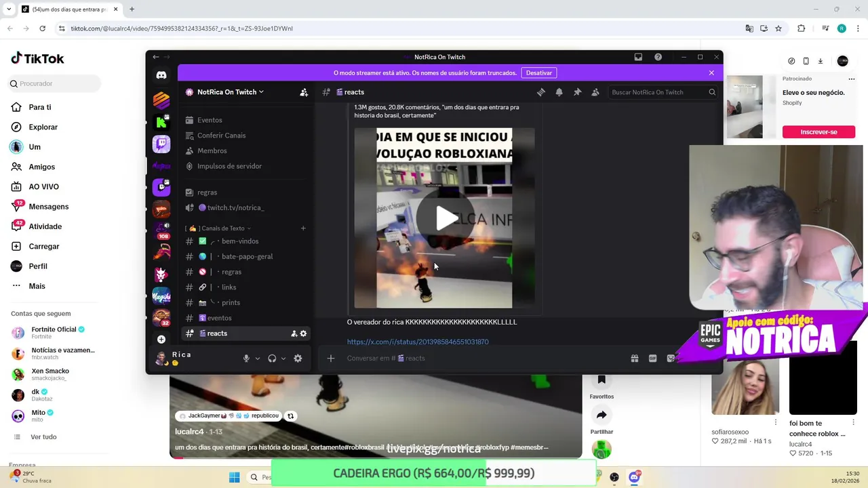Open the GIF picker icon

click(x=652, y=359)
